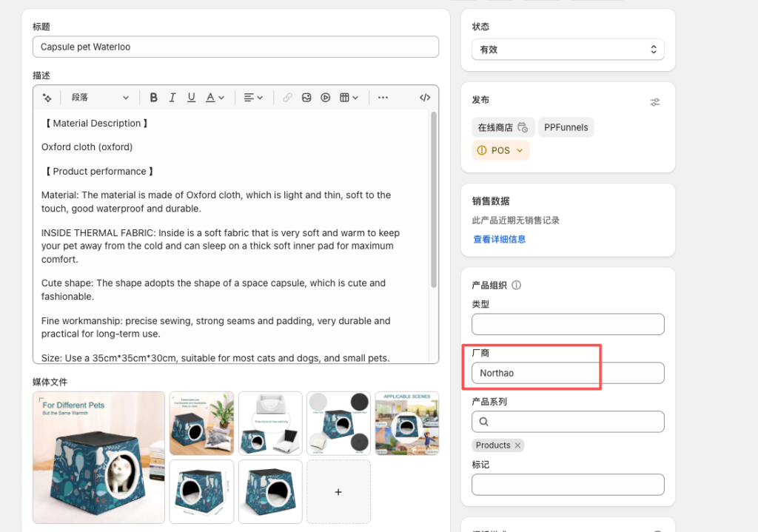Open the 段落 paragraph style dropdown
The image size is (758, 532).
pos(100,98)
